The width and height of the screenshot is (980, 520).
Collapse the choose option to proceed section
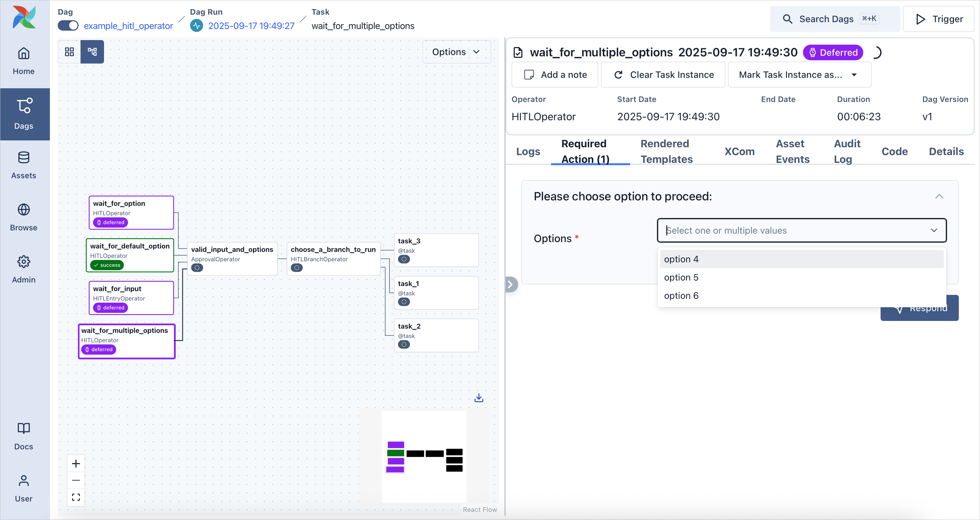tap(939, 196)
